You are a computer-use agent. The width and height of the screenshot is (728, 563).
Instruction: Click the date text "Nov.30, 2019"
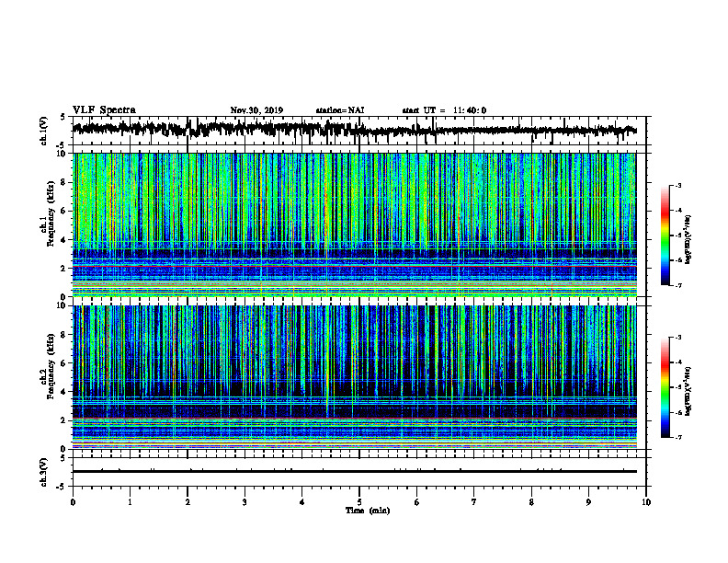tap(256, 110)
